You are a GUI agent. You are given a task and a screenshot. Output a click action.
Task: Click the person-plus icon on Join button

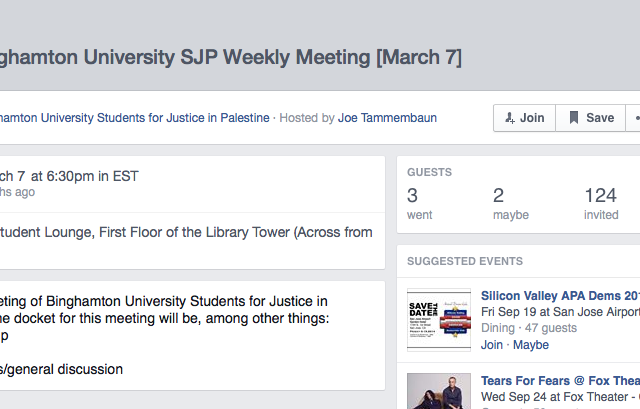pos(510,118)
